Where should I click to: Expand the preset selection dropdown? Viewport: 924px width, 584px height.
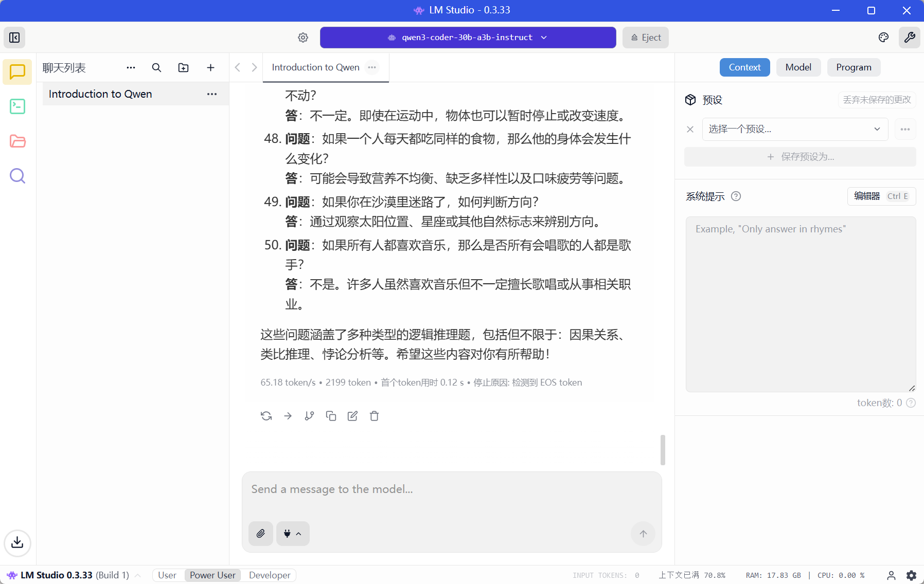795,129
